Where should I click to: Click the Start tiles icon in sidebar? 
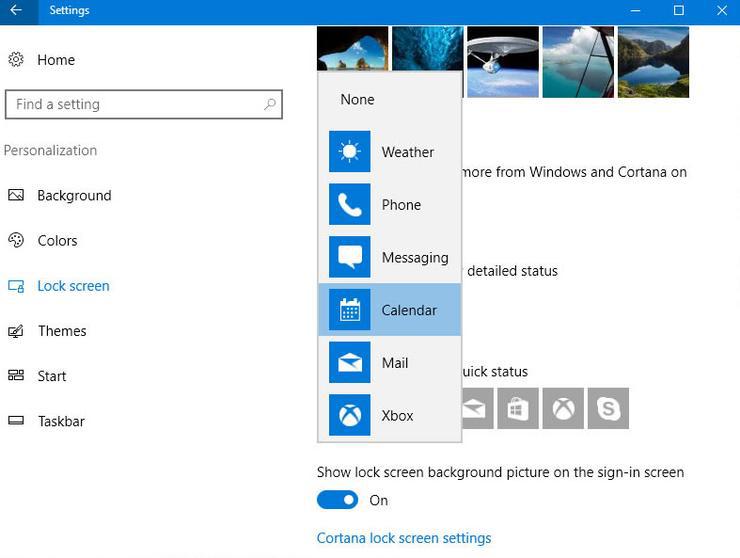tap(16, 376)
